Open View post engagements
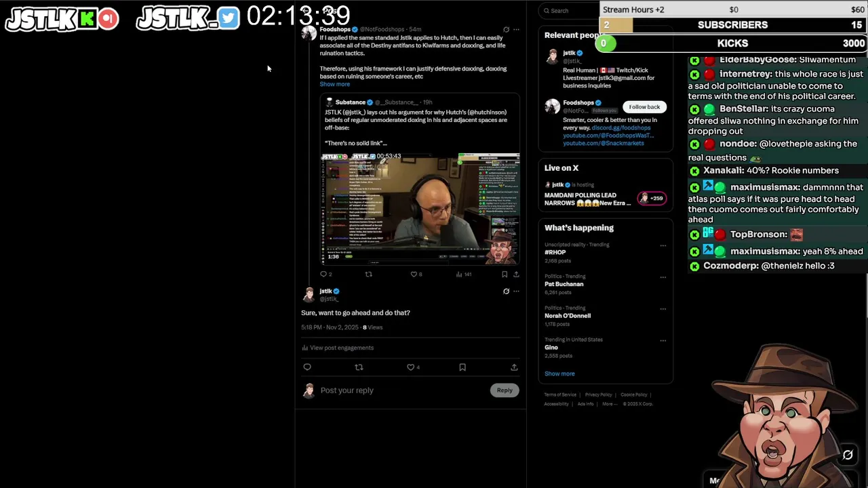This screenshot has height=488, width=868. [338, 348]
